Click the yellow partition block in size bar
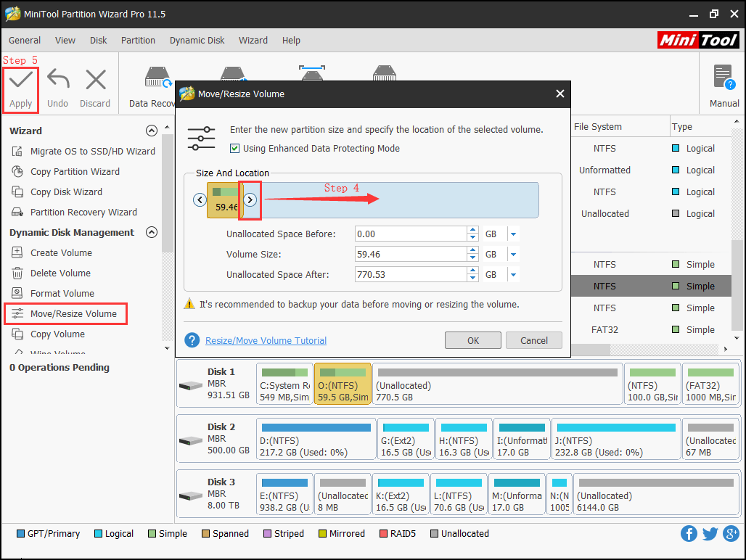Image resolution: width=746 pixels, height=560 pixels. tap(224, 200)
